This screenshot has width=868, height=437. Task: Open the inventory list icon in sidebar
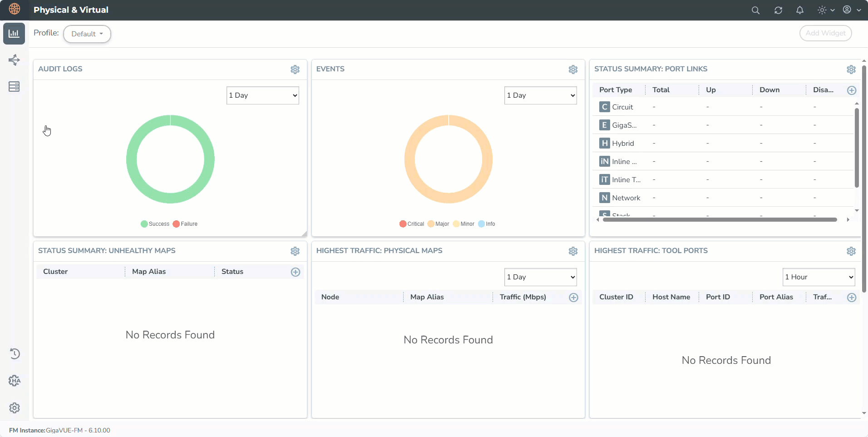[14, 87]
